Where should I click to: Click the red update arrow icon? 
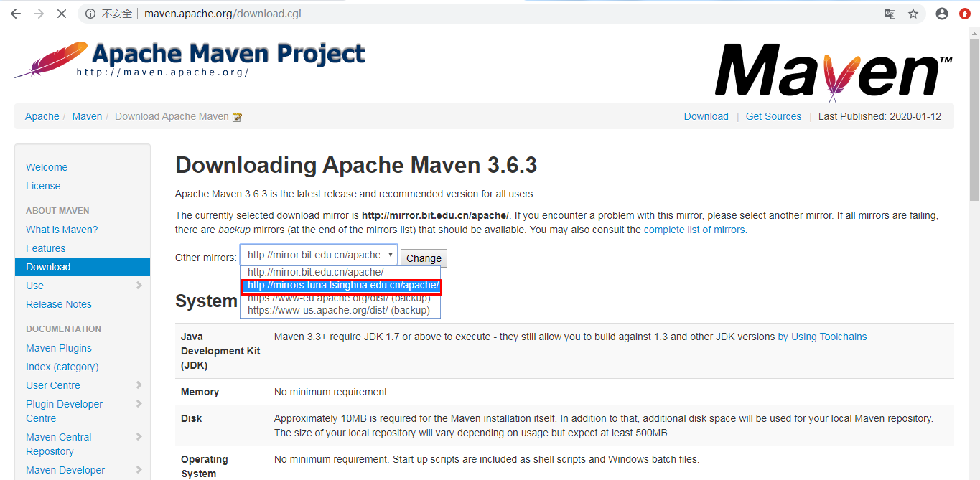965,14
